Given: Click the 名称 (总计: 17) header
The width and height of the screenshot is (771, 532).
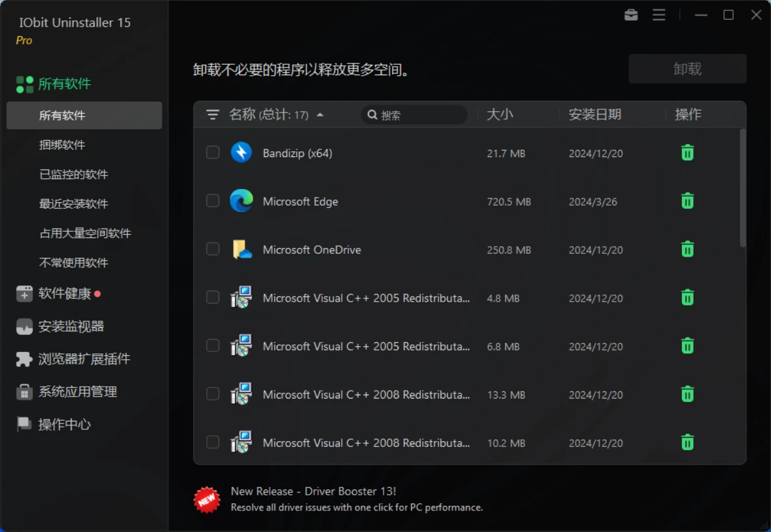Looking at the screenshot, I should point(268,115).
